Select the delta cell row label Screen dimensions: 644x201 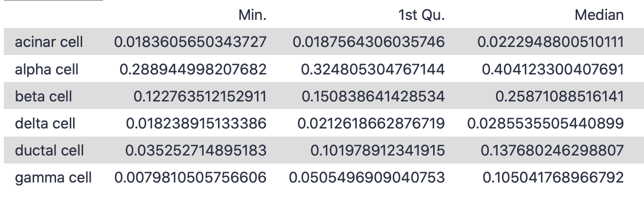(x=45, y=123)
